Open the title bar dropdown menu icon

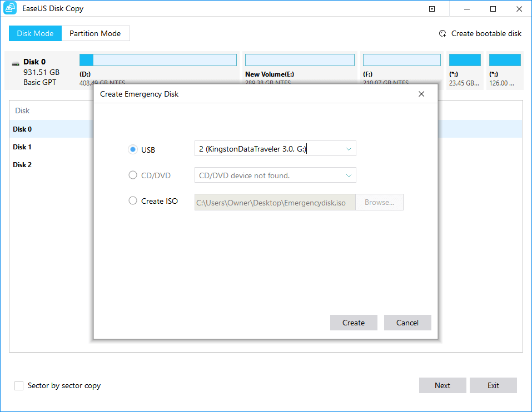pos(432,9)
